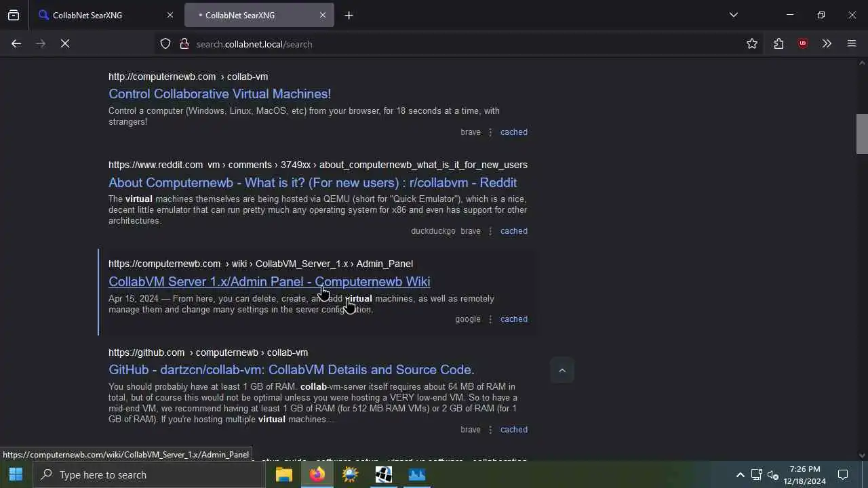Click the scrollbar down arrow
The width and height of the screenshot is (868, 488).
862,455
